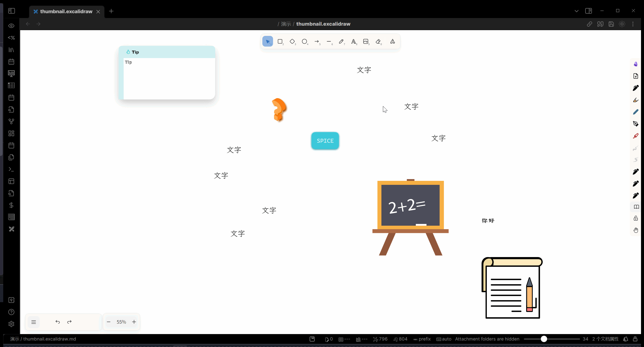Select the Rectangle tool
Image resolution: width=644 pixels, height=347 pixels.
(x=280, y=42)
